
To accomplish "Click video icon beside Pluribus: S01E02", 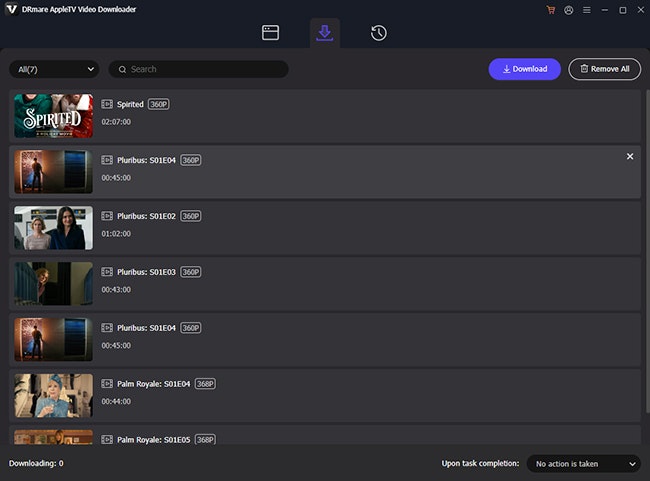I will point(107,216).
